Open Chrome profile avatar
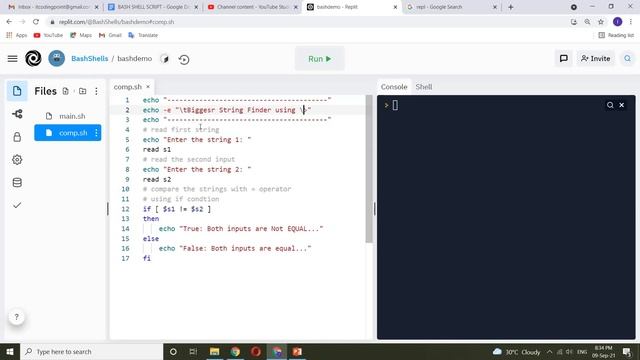The height and width of the screenshot is (360, 640). click(x=618, y=22)
